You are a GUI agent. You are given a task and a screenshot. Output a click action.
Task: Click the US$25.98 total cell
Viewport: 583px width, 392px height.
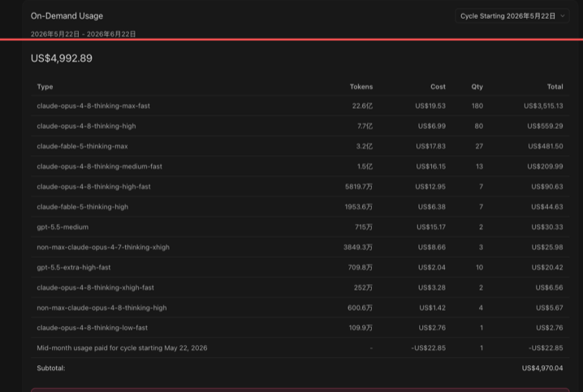point(547,247)
